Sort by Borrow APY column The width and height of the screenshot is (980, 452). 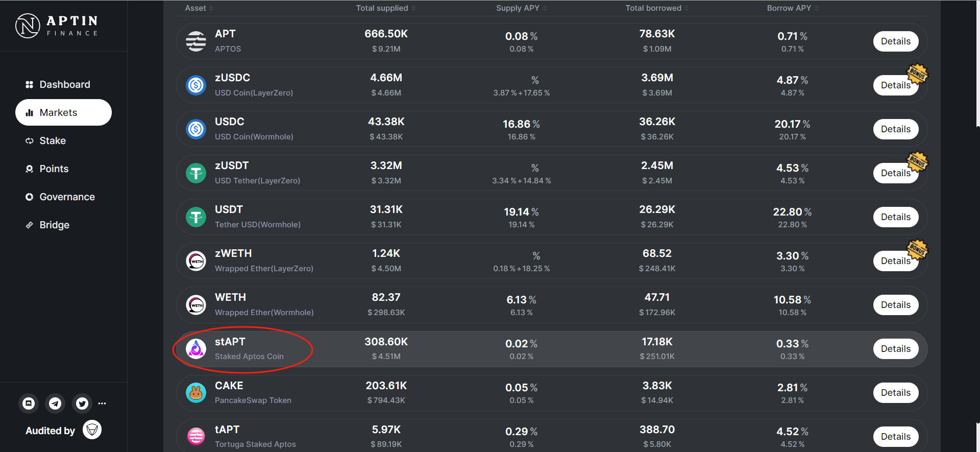[x=793, y=8]
